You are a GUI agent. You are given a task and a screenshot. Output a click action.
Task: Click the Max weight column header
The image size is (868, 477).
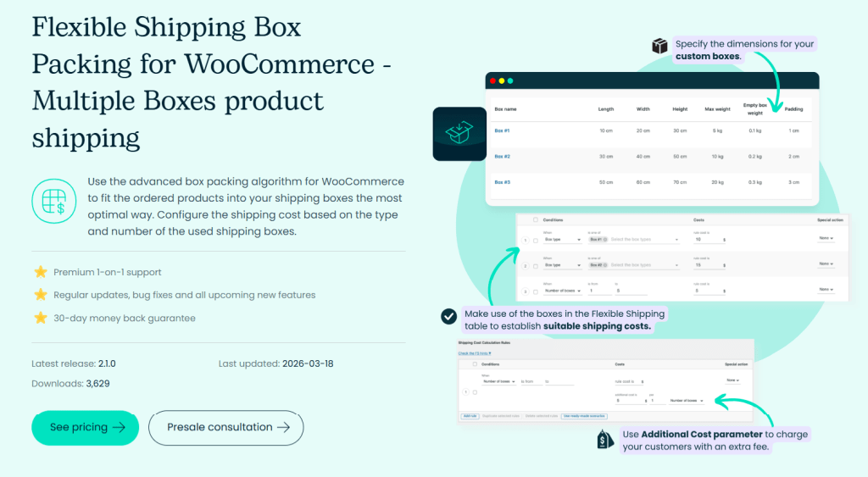[x=717, y=109]
